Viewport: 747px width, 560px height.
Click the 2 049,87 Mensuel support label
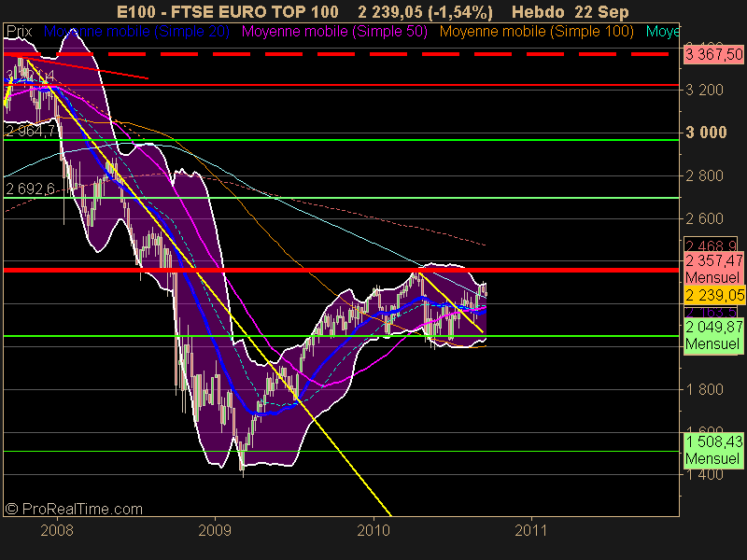(x=713, y=335)
